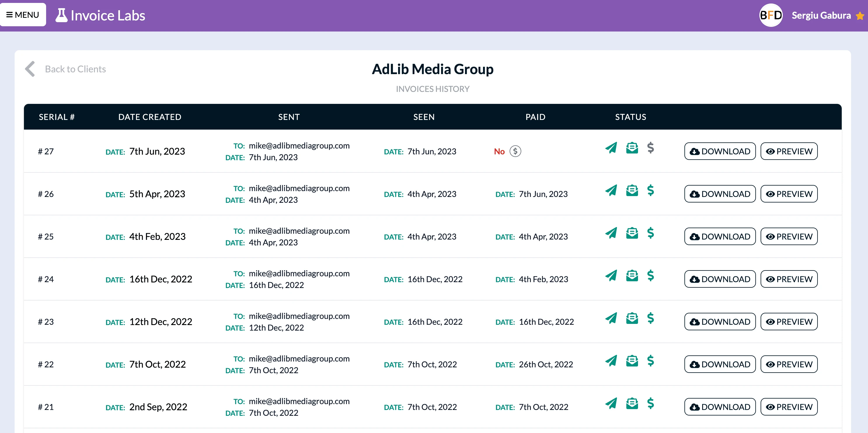868x433 pixels.
Task: Click grey dollar status icon for invoice #27
Action: point(650,148)
